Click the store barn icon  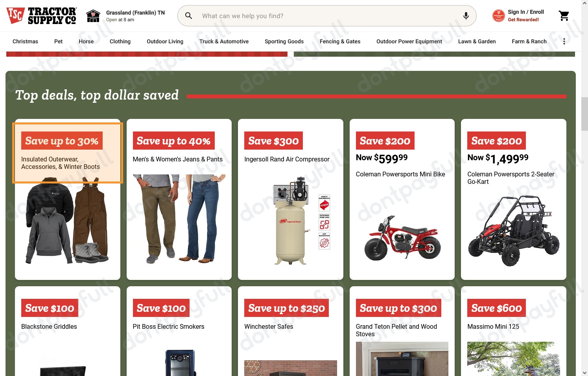93,16
